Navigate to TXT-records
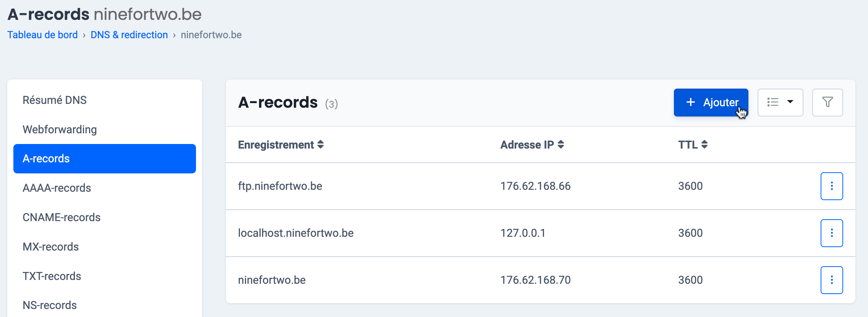Viewport: 868px width, 317px height. (52, 276)
